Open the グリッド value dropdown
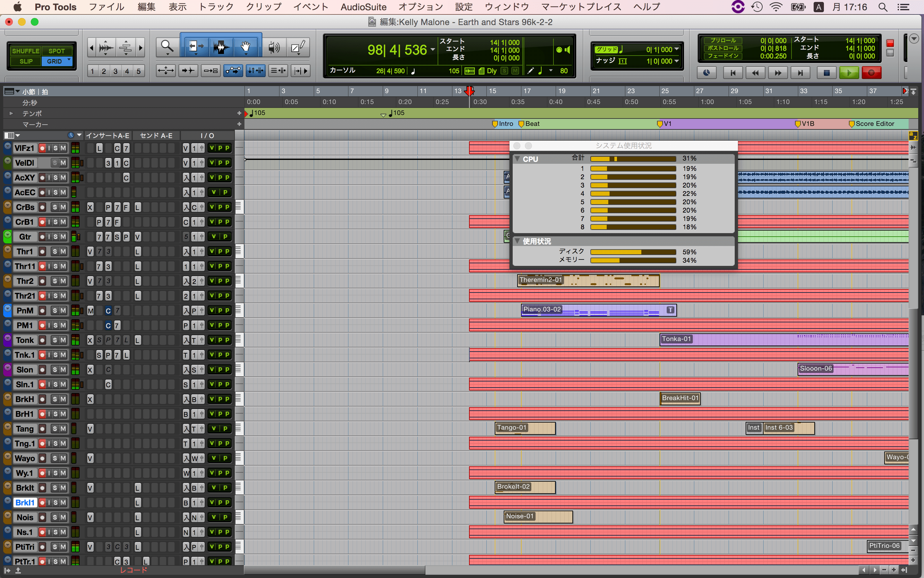 point(677,49)
